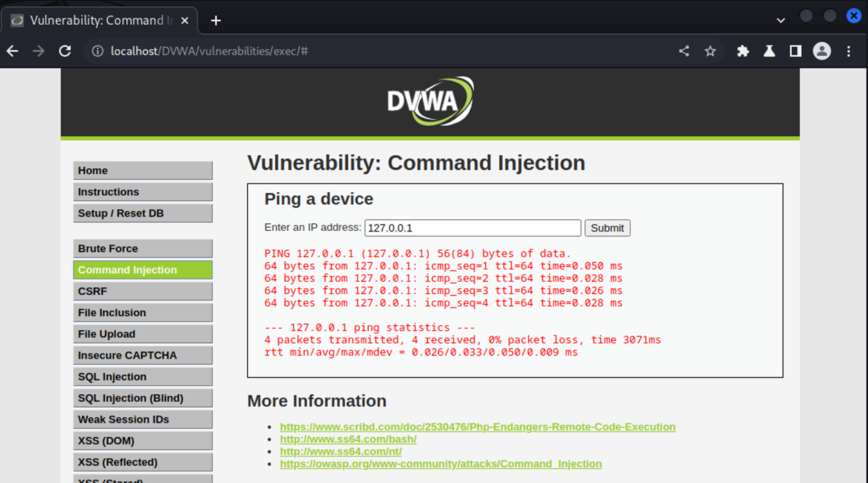Open File Inclusion

tap(143, 313)
